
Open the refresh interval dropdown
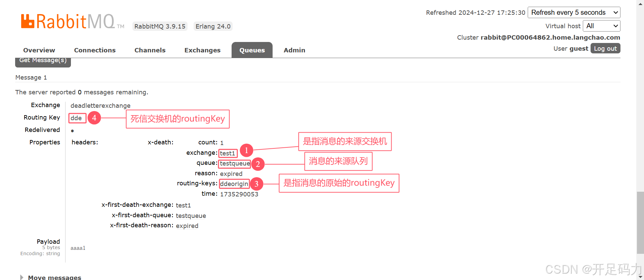[x=574, y=12]
